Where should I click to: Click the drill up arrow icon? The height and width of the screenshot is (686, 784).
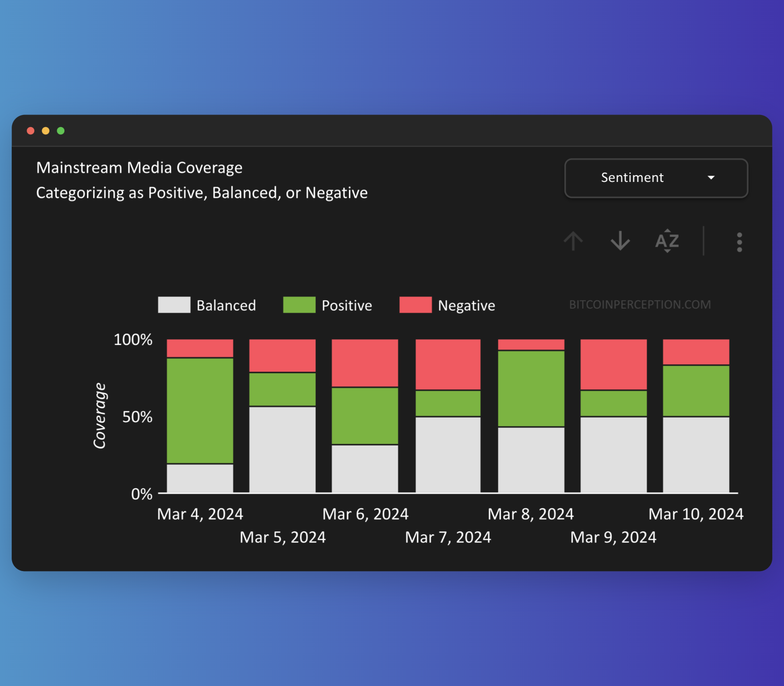click(573, 241)
